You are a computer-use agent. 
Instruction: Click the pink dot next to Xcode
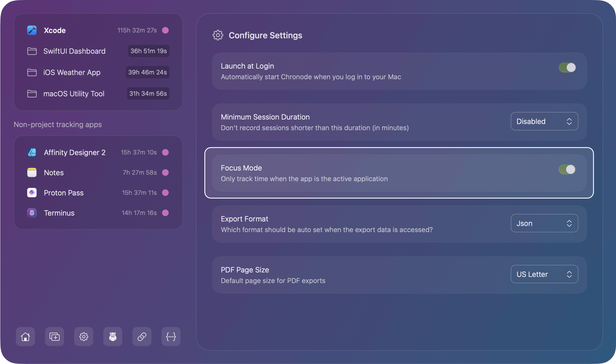[x=165, y=30]
